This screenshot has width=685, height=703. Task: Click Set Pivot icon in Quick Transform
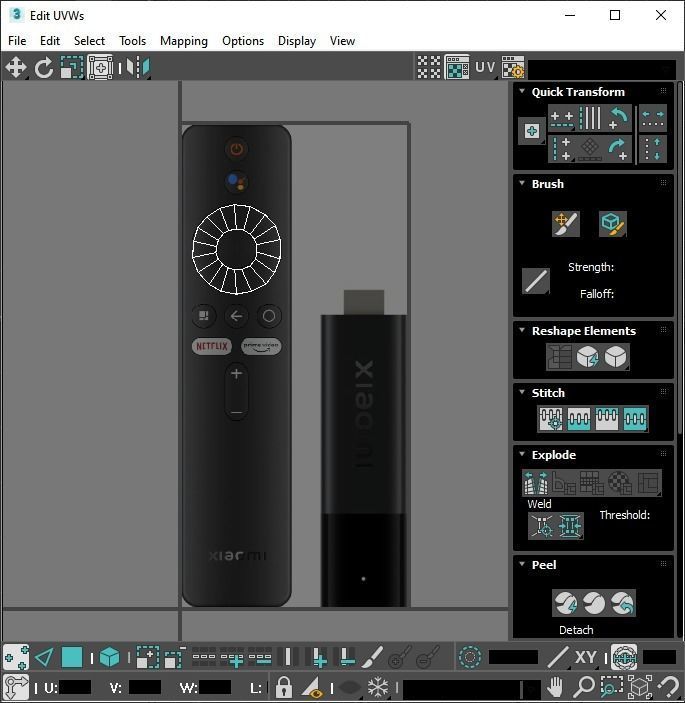[x=532, y=131]
